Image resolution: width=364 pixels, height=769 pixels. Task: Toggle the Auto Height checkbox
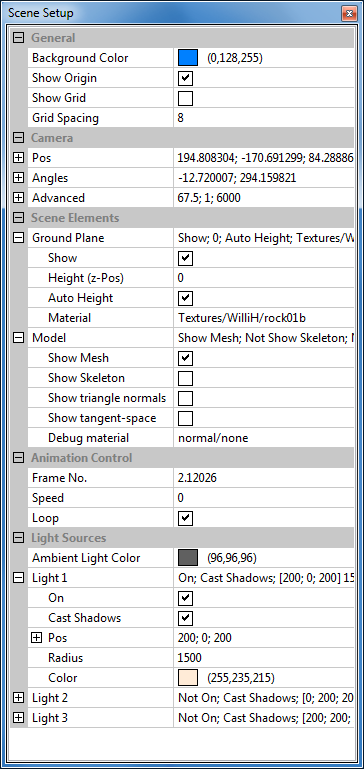pos(185,298)
